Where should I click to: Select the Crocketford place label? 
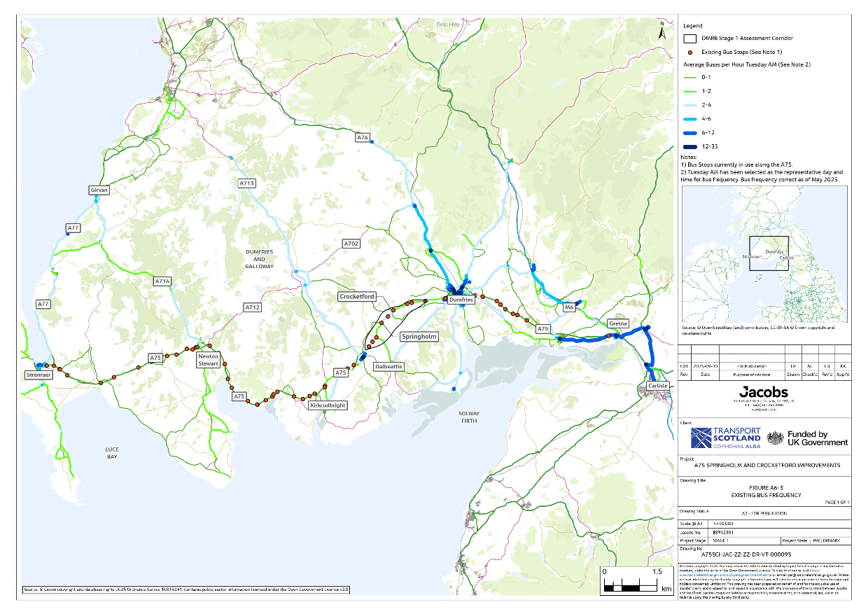pos(356,296)
